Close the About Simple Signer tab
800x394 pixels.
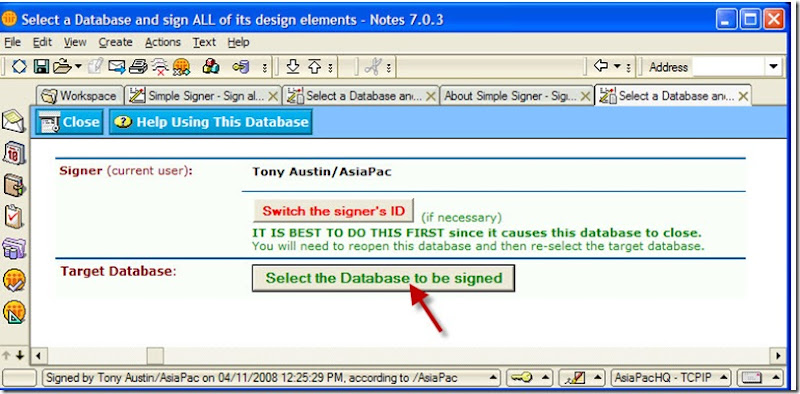(x=585, y=96)
